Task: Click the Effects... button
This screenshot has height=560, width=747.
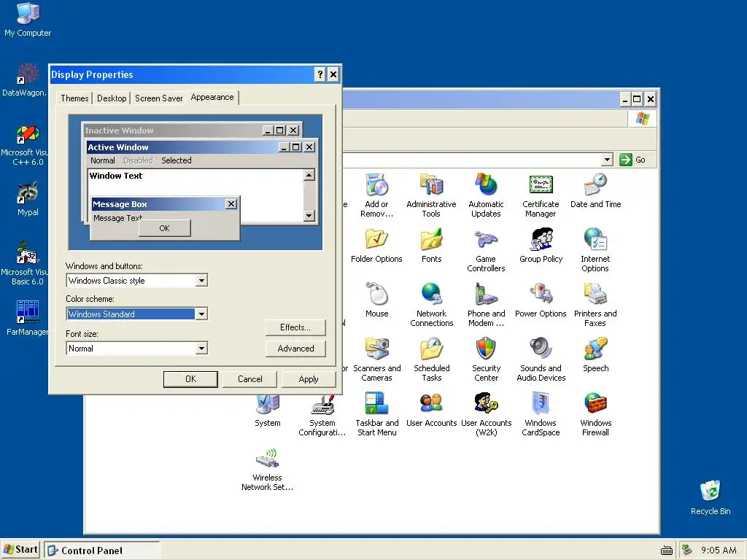Action: click(x=295, y=327)
